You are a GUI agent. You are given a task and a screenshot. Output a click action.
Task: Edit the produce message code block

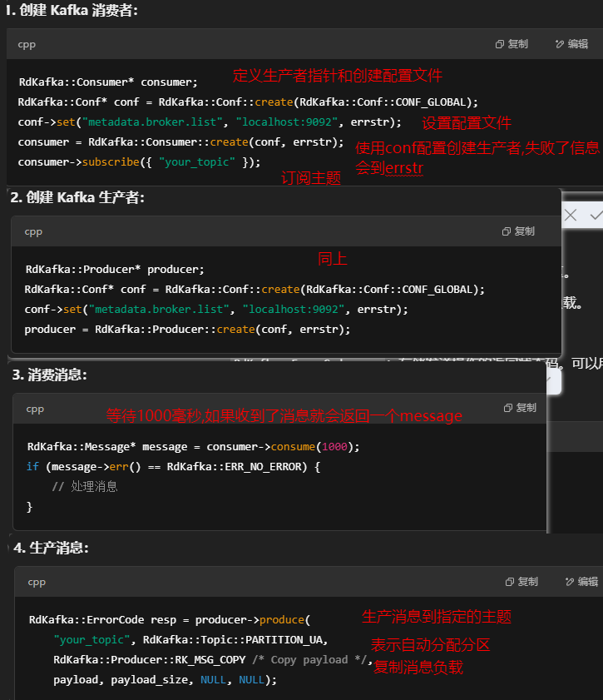pos(581,582)
